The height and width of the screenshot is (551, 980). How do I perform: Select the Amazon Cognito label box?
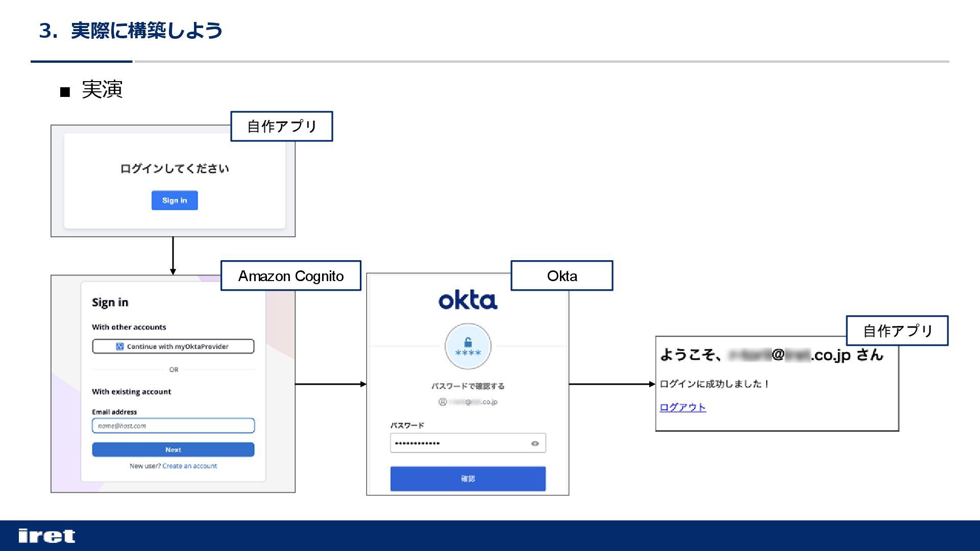(x=290, y=276)
